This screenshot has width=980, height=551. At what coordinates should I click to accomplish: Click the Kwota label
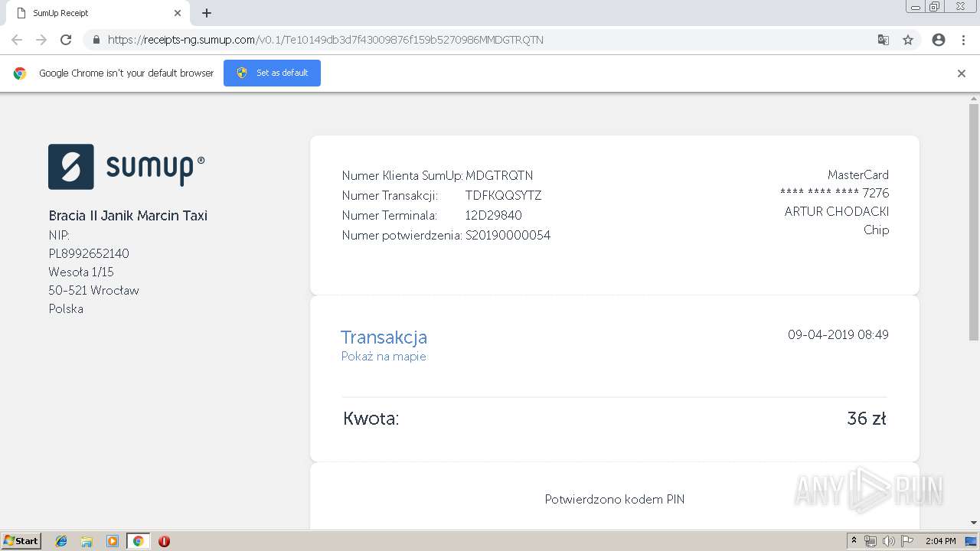[x=371, y=419]
